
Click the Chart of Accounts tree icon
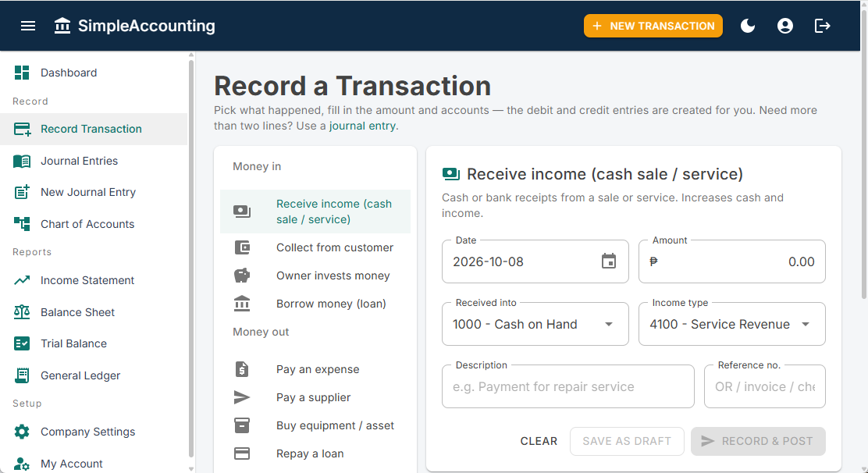(22, 224)
